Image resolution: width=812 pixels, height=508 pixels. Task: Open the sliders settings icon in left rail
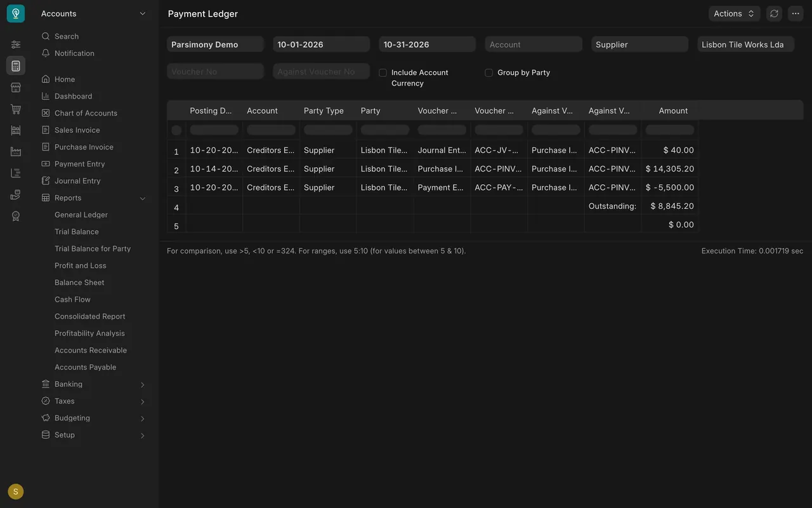(16, 44)
